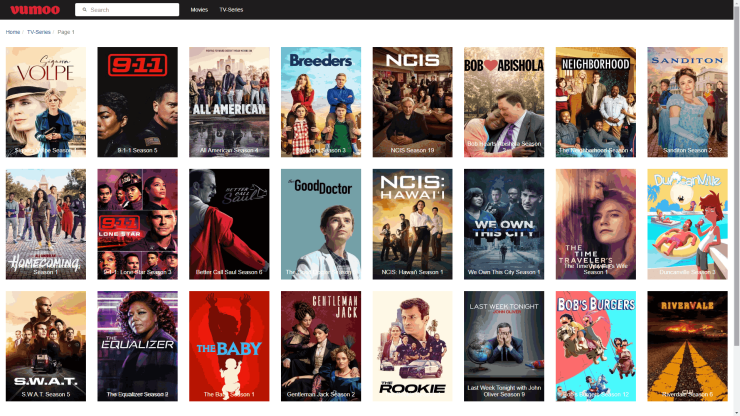This screenshot has width=740, height=416.
Task: Open The Rookie poster
Action: [412, 346]
